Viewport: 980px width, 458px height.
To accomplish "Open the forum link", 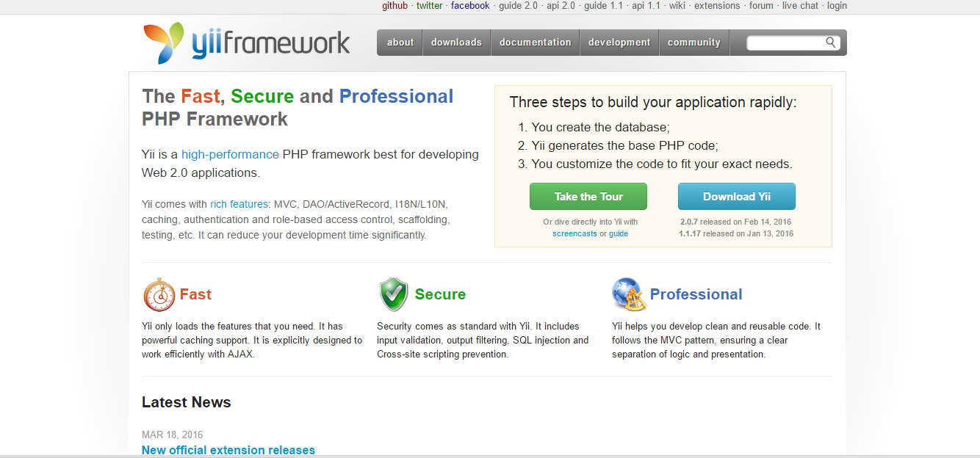I will pyautogui.click(x=761, y=6).
